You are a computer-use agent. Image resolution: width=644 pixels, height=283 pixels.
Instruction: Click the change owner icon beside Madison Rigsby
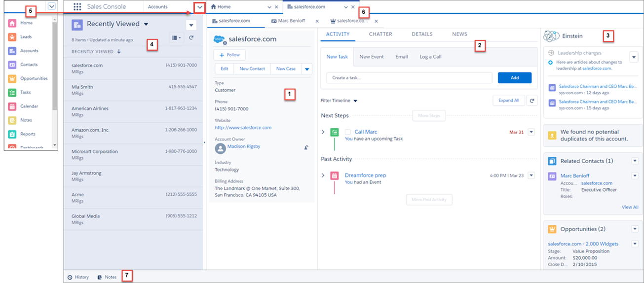tap(306, 147)
